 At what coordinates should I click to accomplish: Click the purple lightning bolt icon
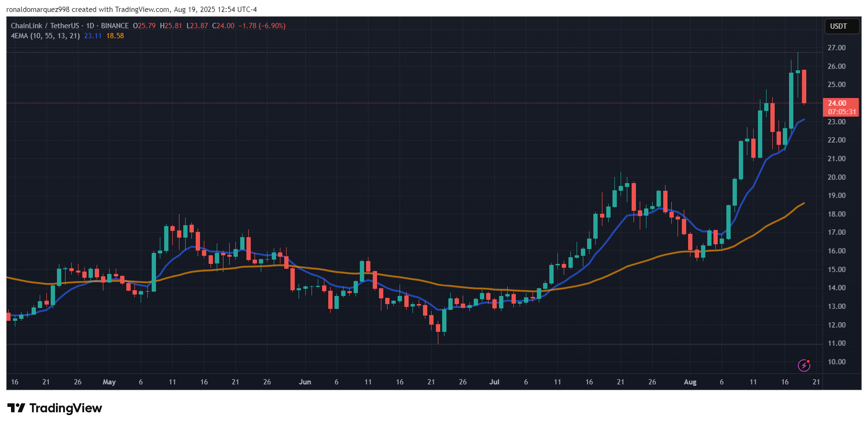click(804, 365)
